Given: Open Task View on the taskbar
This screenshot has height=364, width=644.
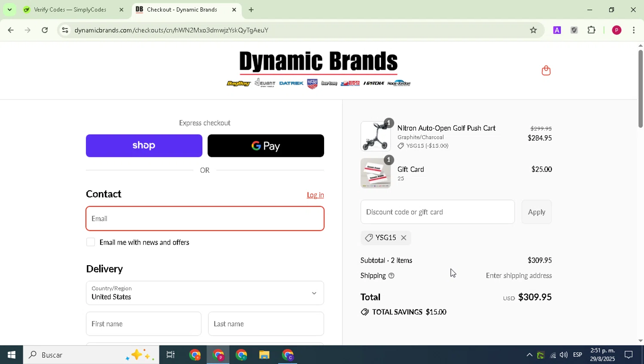Looking at the screenshot, I should [170, 355].
